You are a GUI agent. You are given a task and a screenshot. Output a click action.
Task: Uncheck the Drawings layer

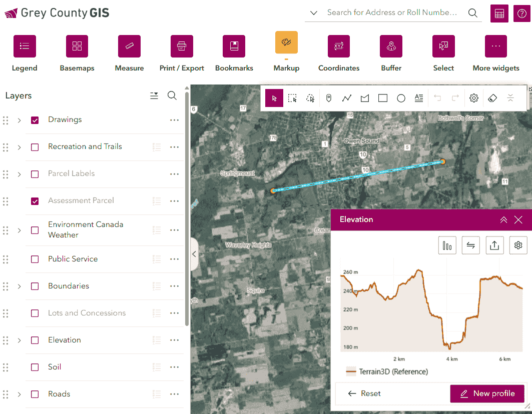[35, 120]
